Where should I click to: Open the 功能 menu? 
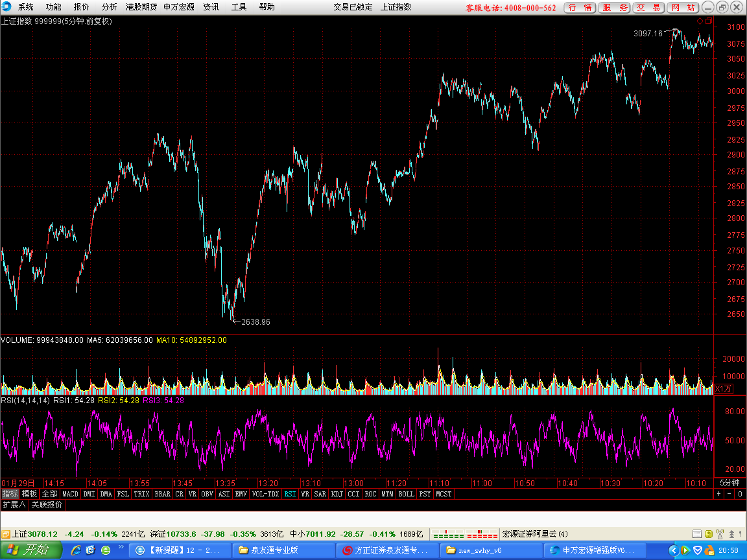click(53, 7)
